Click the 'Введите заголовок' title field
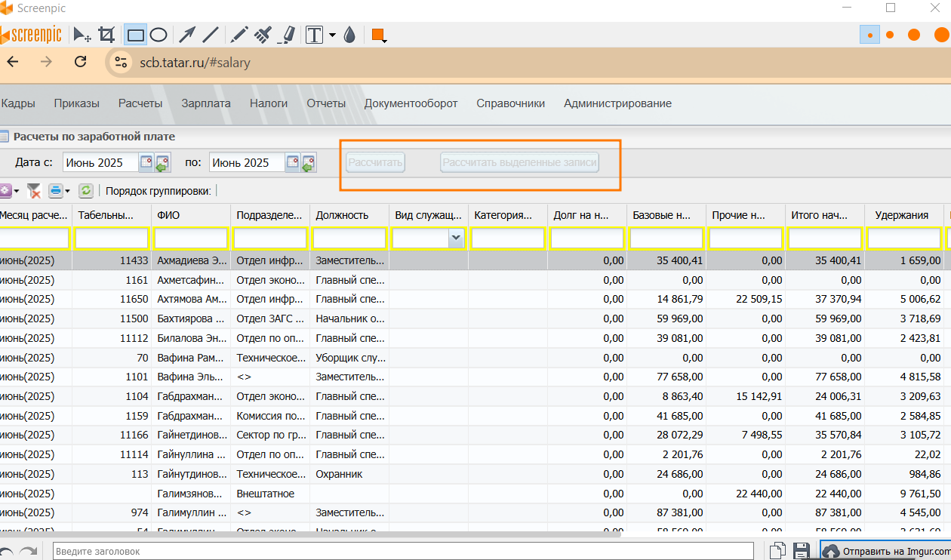The image size is (951, 560). coord(404,551)
